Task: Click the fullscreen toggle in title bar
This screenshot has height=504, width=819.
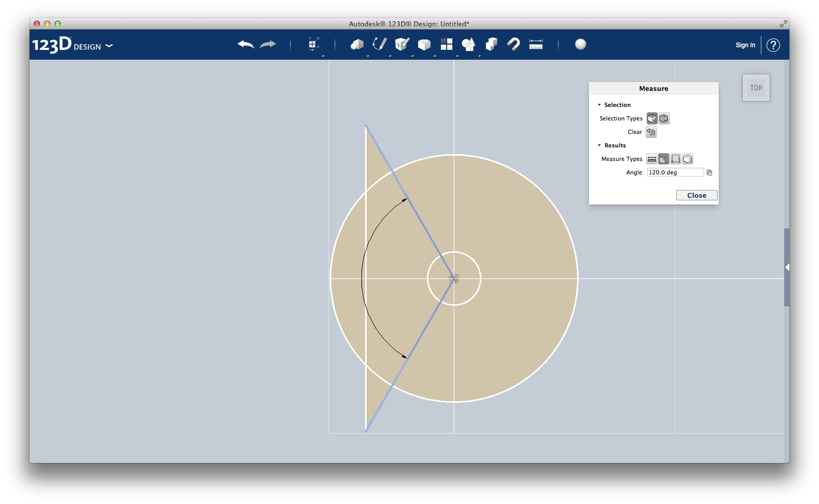Action: pyautogui.click(x=783, y=24)
